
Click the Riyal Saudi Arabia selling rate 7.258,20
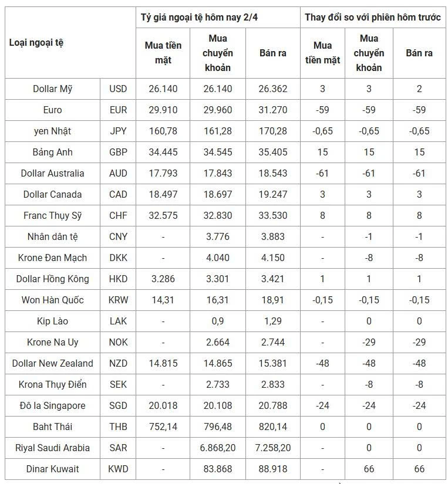(272, 448)
